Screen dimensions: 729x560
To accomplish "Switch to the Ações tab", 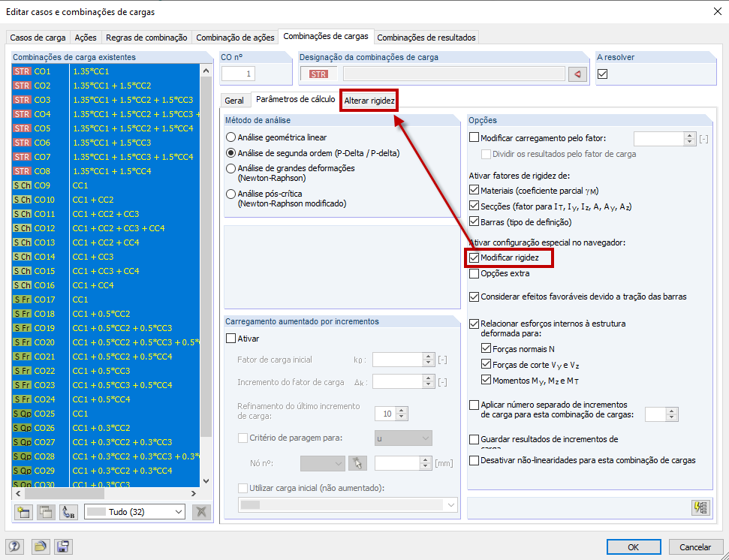I will tap(86, 38).
